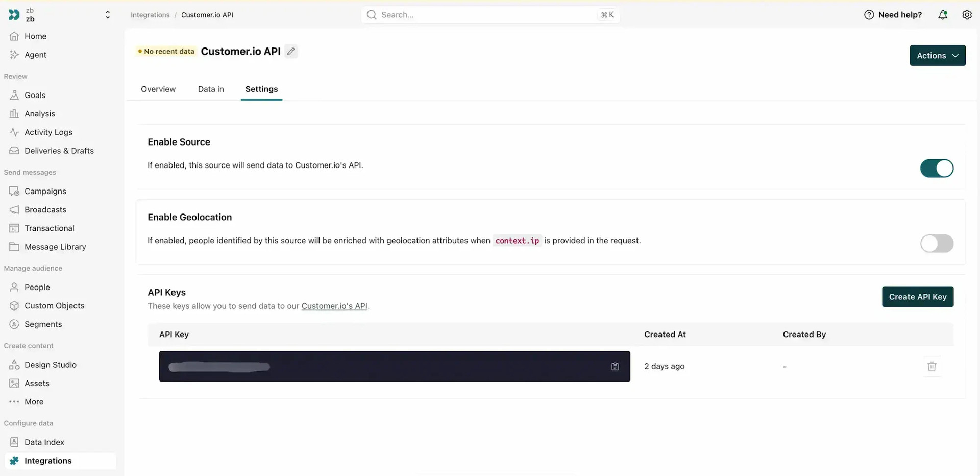
Task: Click the Custom Objects cube icon
Action: (14, 306)
